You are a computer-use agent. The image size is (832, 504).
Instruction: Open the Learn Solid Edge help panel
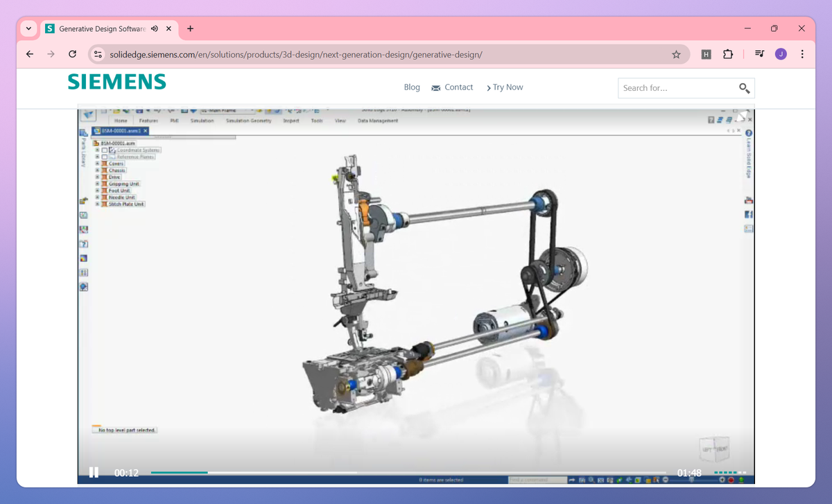coord(749,155)
